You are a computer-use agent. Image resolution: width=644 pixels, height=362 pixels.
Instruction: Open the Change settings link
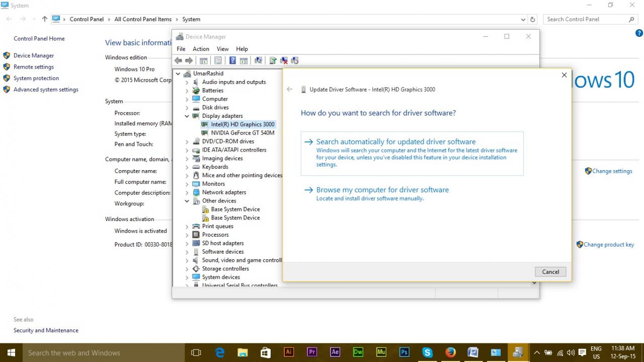[x=612, y=171]
